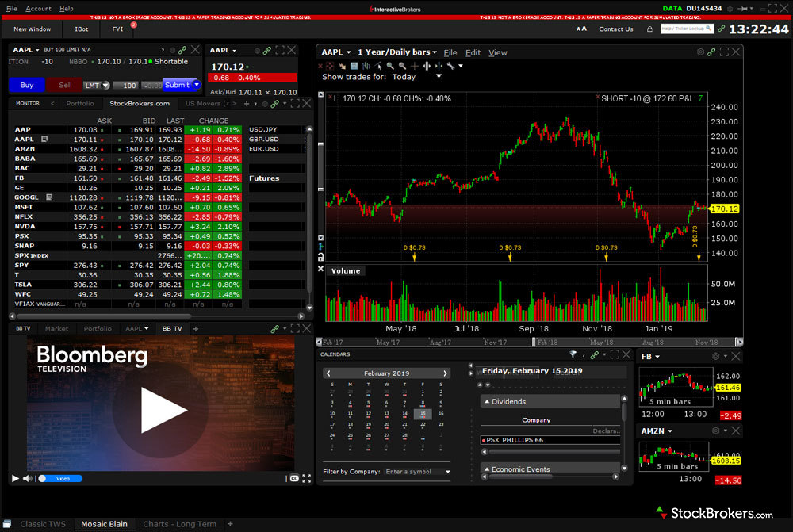Image resolution: width=793 pixels, height=532 pixels.
Task: Open gear settings in AAPL chart header
Action: click(x=700, y=52)
